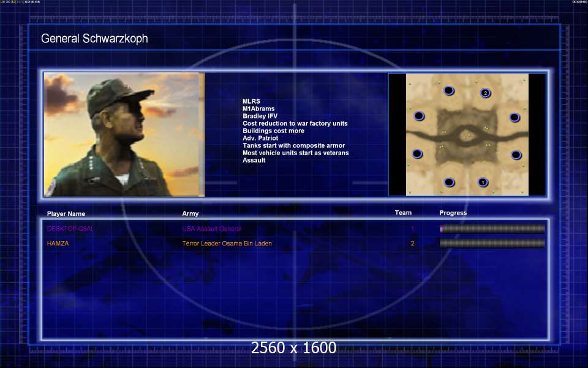Click team number 1 in the purple row
The image size is (588, 368).
coord(412,229)
